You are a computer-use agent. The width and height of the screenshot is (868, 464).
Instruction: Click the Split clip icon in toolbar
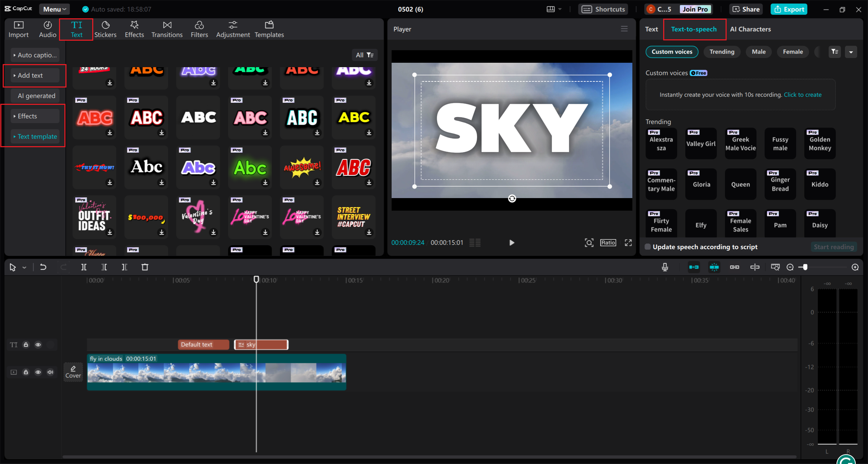(84, 267)
